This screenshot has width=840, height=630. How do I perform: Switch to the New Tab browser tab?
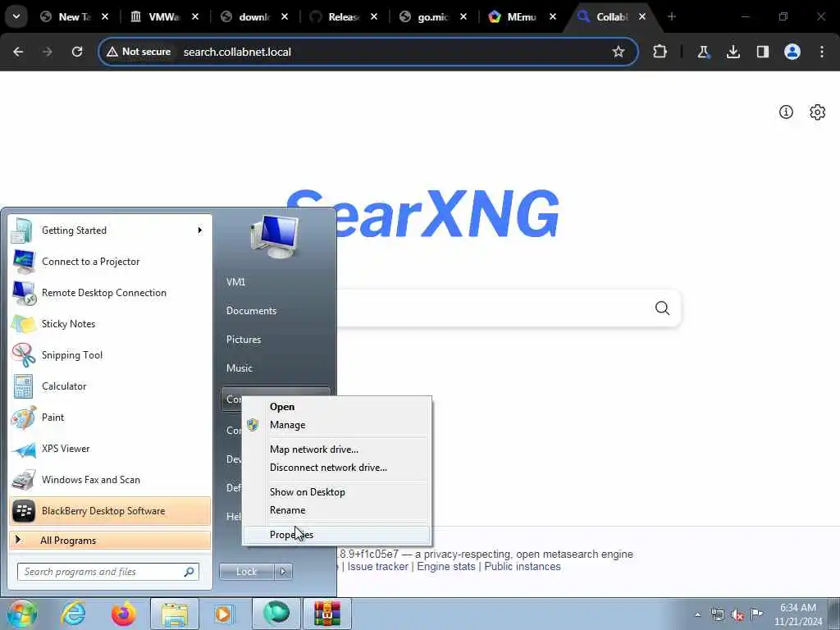75,17
